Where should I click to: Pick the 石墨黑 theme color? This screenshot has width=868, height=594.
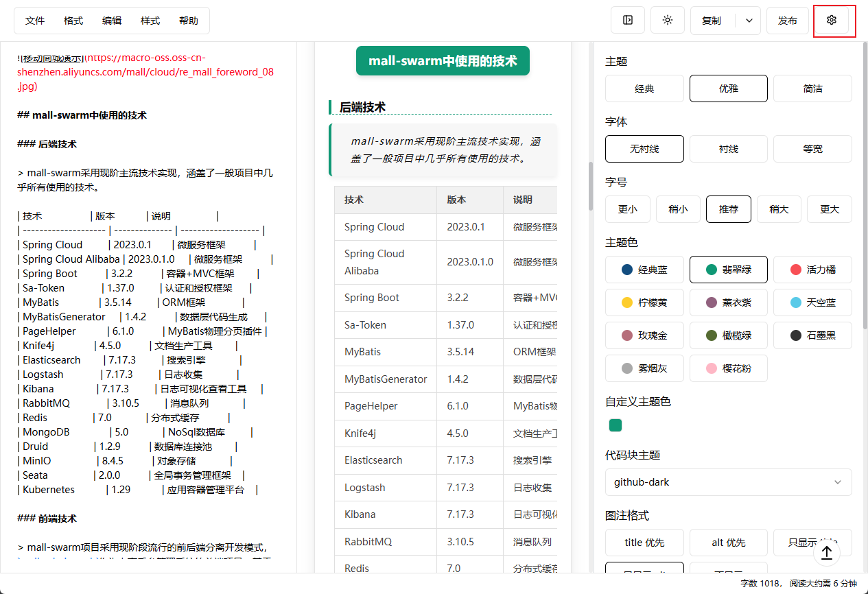click(x=813, y=335)
